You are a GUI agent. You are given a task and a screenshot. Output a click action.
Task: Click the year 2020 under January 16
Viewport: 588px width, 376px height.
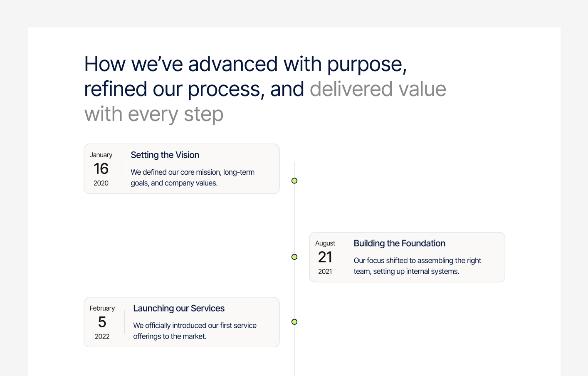point(101,183)
